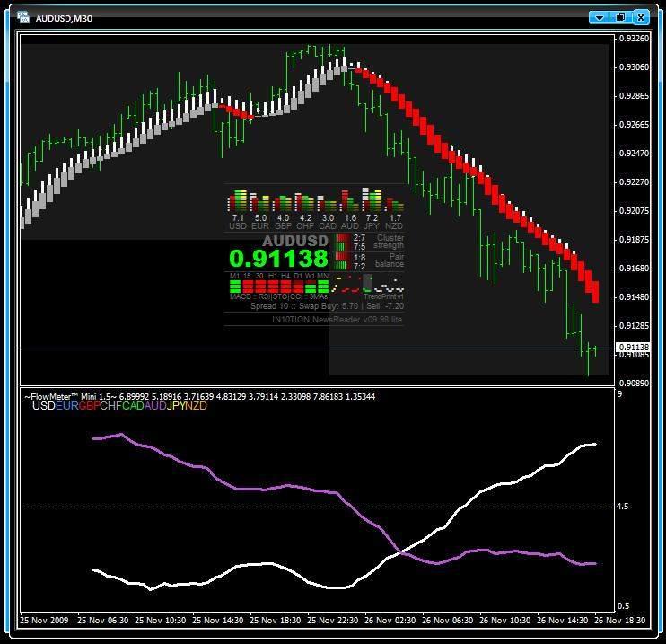Click the W1 timeframe label in signal panel
Viewport: 666px width, 644px height.
(310, 276)
